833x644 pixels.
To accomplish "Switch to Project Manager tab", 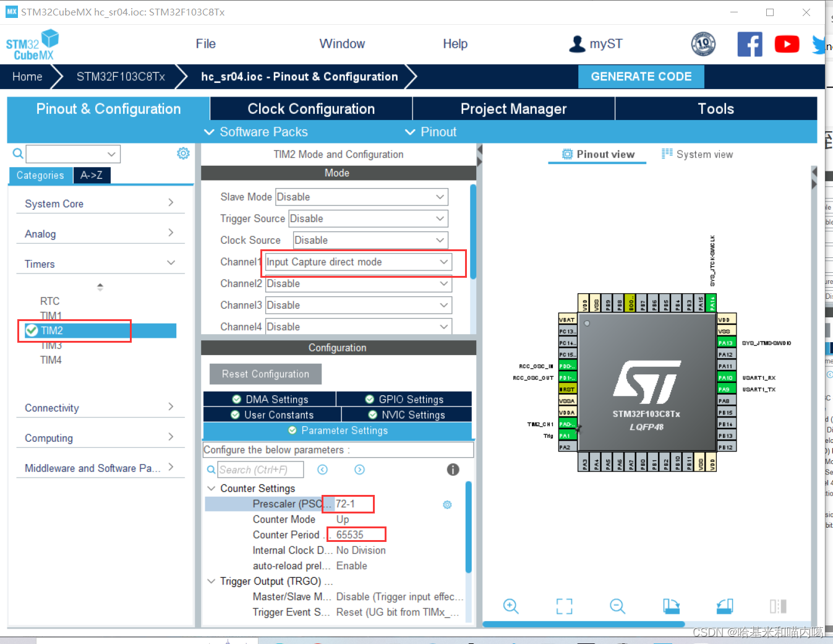I will (x=513, y=109).
